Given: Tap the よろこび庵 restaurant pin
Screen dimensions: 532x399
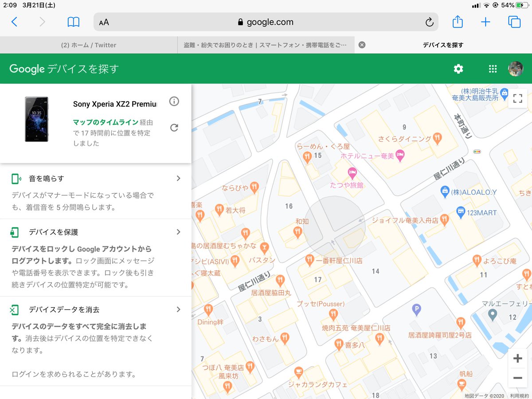Looking at the screenshot, I should tap(477, 260).
